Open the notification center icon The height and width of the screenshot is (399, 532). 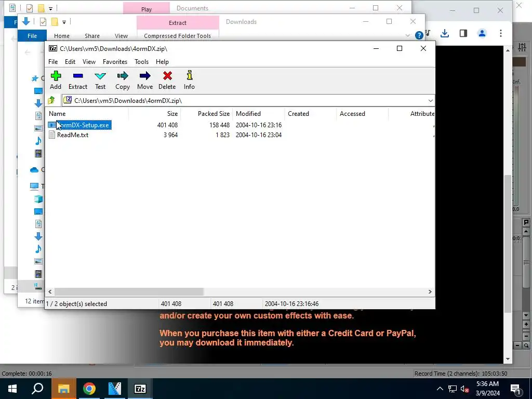pos(516,389)
